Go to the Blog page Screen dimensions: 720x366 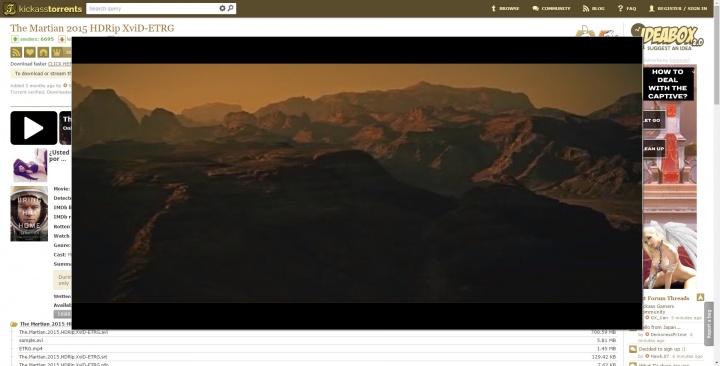594,8
